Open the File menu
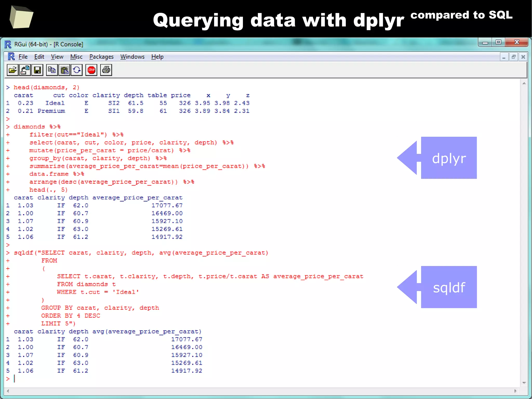Viewport: 532px width, 399px height. pyautogui.click(x=23, y=57)
